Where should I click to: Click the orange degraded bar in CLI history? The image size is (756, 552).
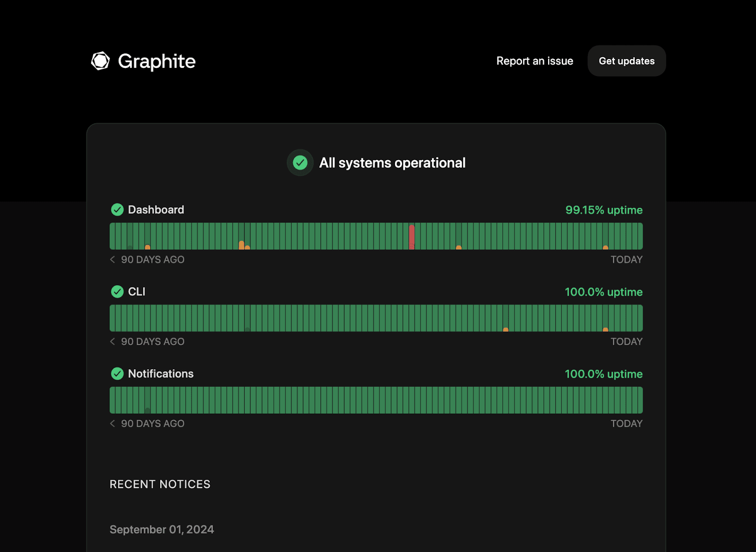(506, 328)
